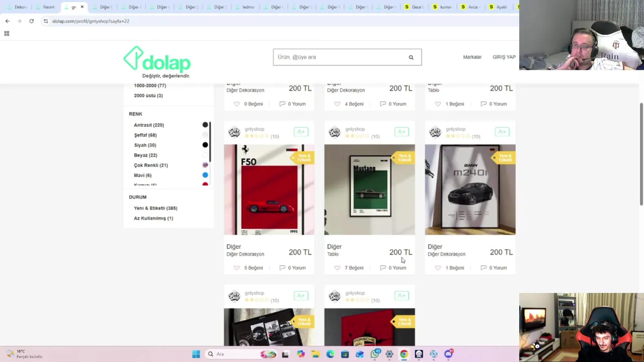Open the apps grid in bookmarks bar
The image size is (644, 362).
click(x=7, y=34)
